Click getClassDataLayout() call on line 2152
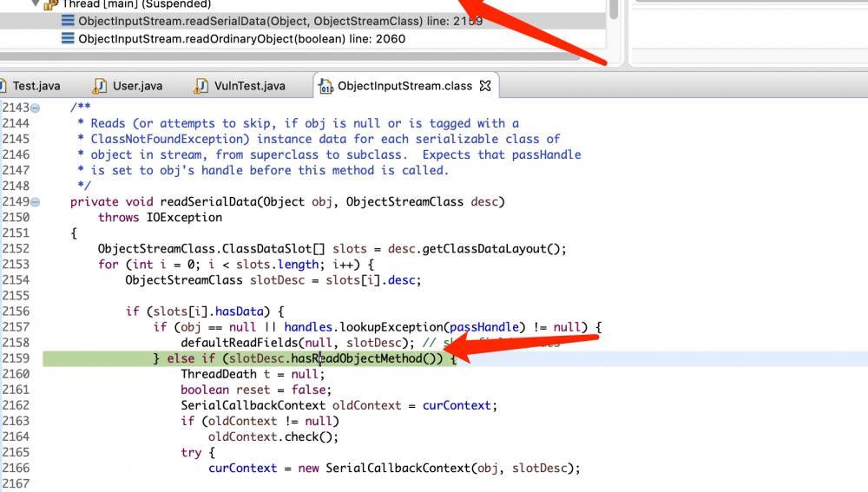This screenshot has height=492, width=868. pyautogui.click(x=491, y=249)
